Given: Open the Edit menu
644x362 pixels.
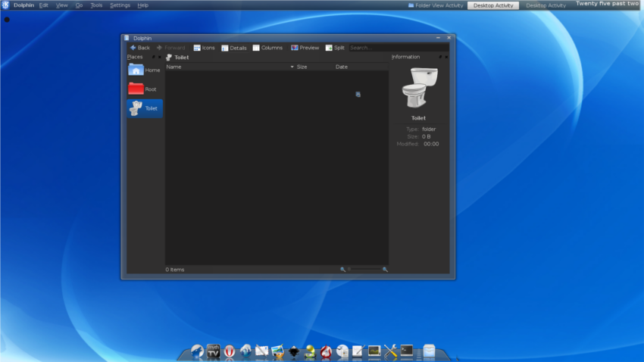Looking at the screenshot, I should point(43,5).
